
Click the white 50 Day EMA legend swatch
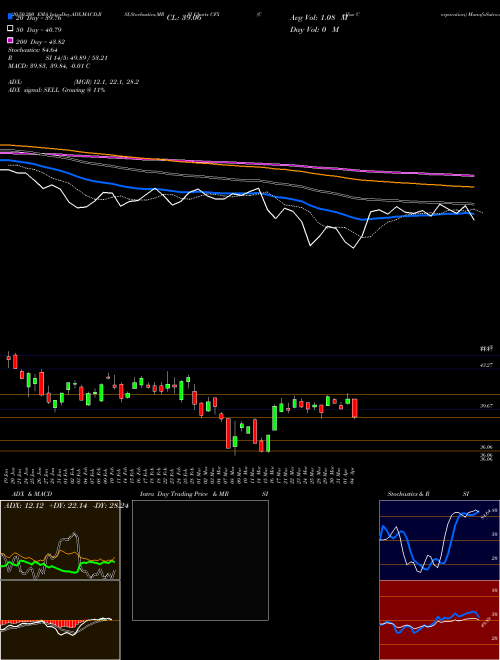[10, 29]
